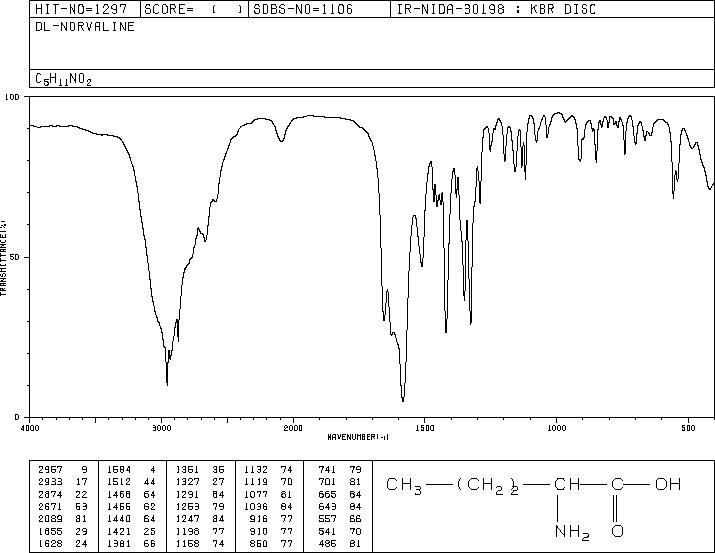
Task: Click the 1500 label on the wavenumber axis
Action: click(425, 428)
